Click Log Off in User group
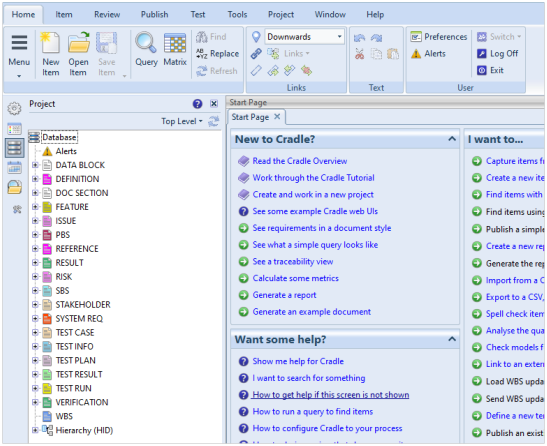547x446 pixels. tap(497, 54)
